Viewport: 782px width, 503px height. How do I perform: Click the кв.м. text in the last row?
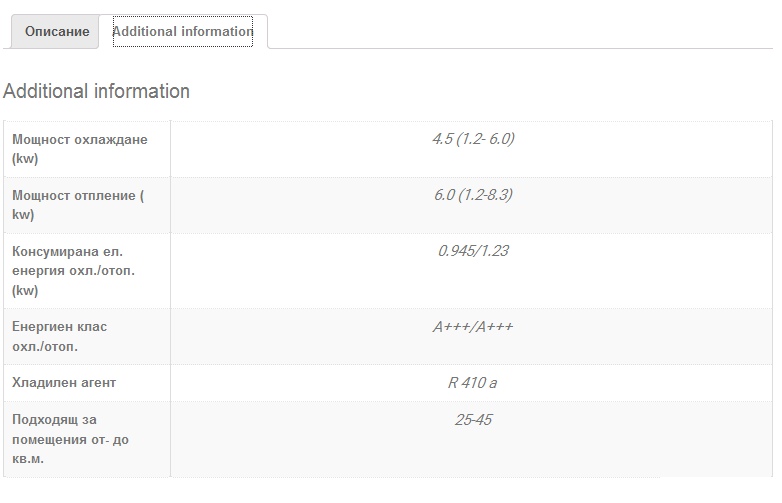coord(28,459)
